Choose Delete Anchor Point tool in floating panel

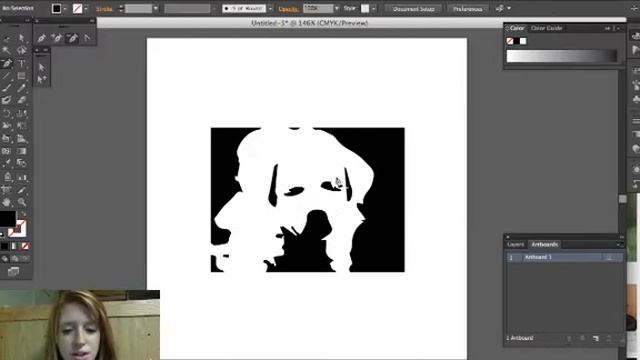click(72, 38)
